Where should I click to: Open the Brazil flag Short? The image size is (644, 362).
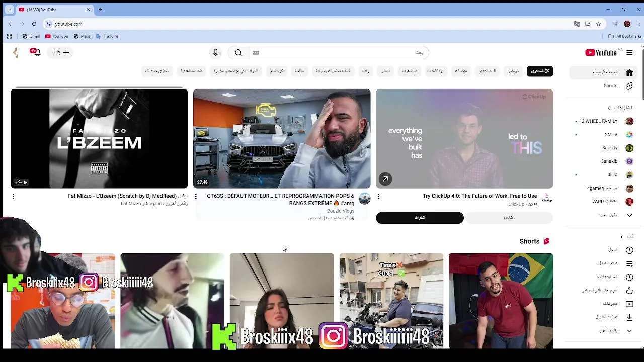pos(501,301)
